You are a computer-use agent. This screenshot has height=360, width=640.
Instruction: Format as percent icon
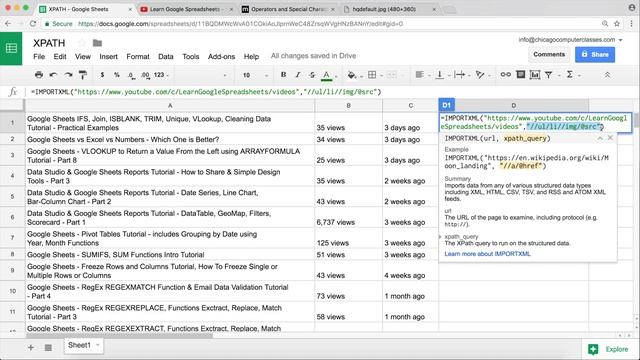tap(117, 75)
